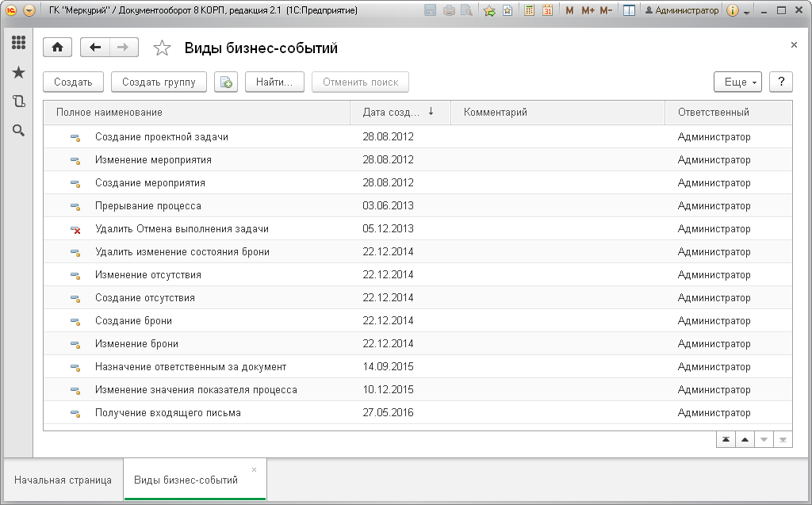Open the main menu dropdown arrow
This screenshot has height=505, width=812.
29,10
